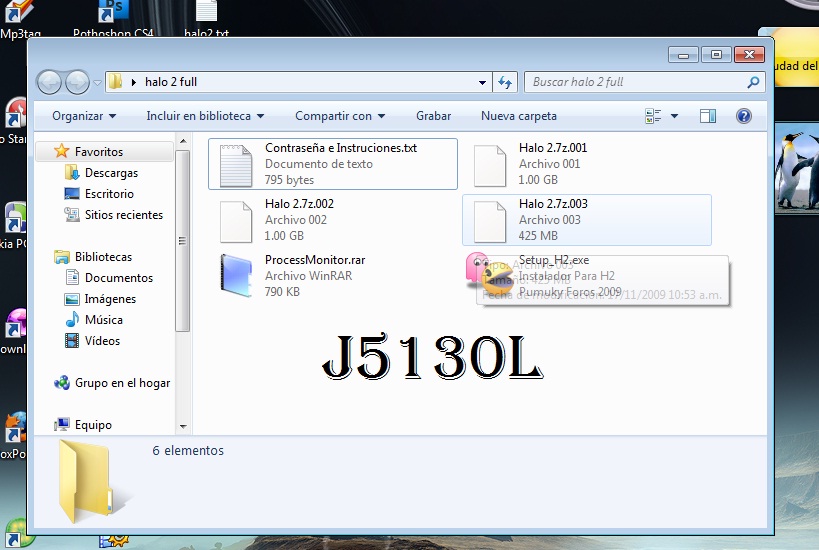
Task: Click the folder icon in address bar
Action: click(115, 81)
